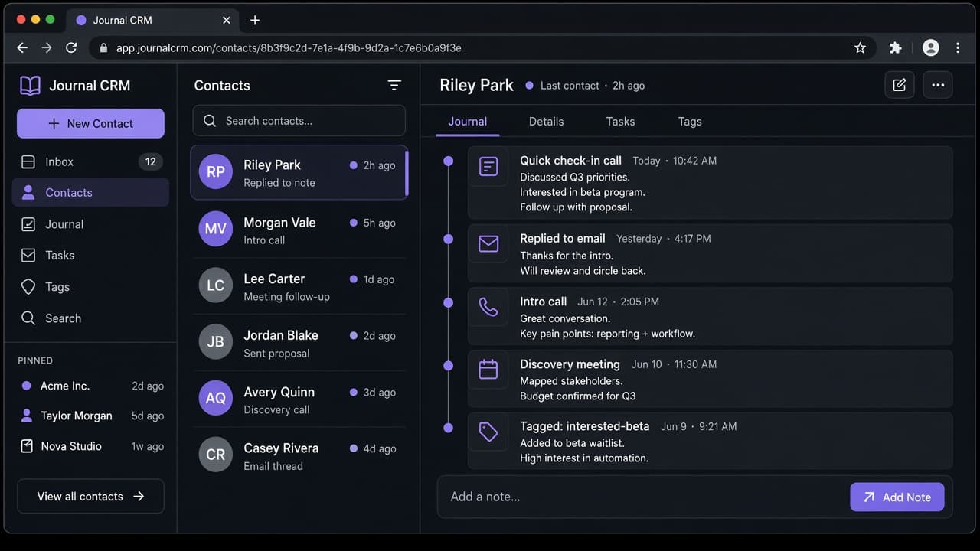Screen dimensions: 980x551
Task: Click the calendar icon on Discovery meeting
Action: (488, 370)
